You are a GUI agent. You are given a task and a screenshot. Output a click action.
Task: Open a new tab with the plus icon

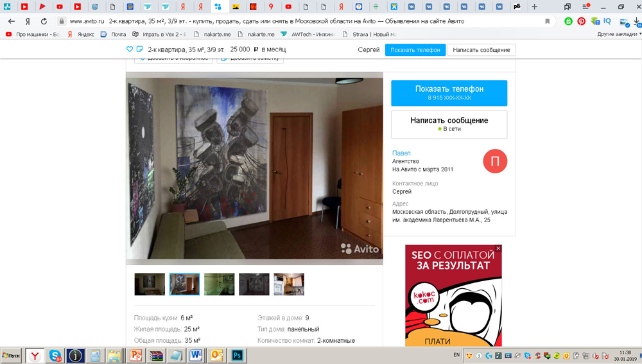[x=534, y=6]
